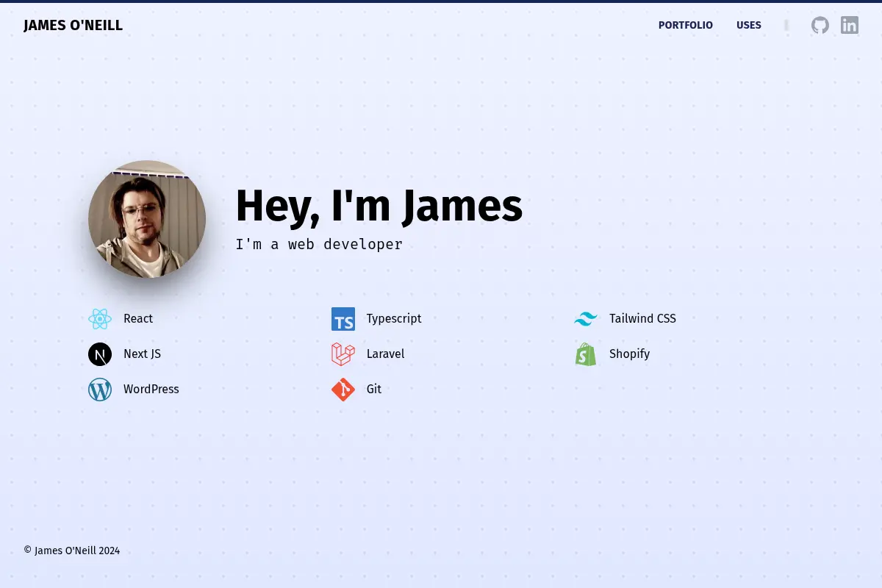Click the "Hey, I'm James" heading

(x=379, y=206)
